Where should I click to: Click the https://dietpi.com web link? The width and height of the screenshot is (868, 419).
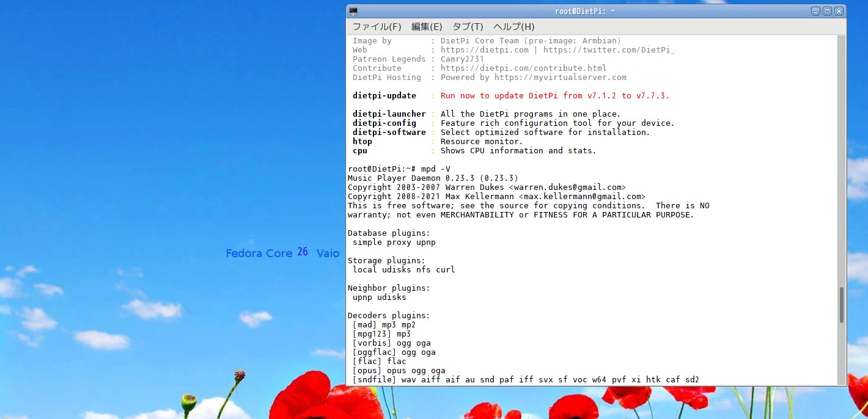484,50
